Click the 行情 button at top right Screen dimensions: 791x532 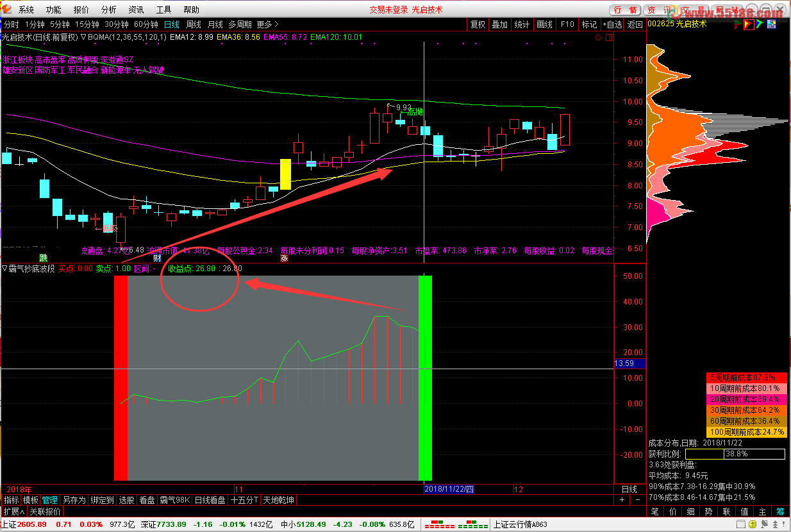click(x=625, y=10)
